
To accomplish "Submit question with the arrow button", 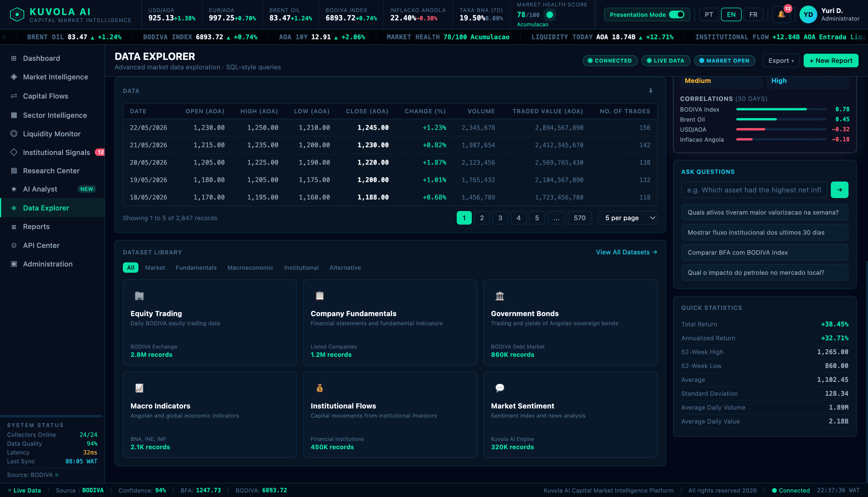I will (x=839, y=190).
